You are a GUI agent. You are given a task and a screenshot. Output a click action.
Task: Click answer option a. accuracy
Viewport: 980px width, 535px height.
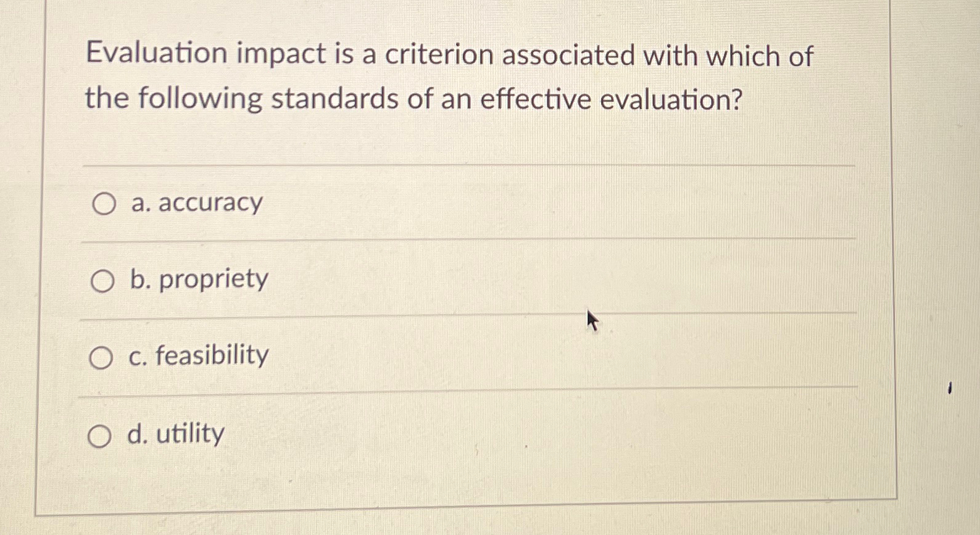(195, 202)
